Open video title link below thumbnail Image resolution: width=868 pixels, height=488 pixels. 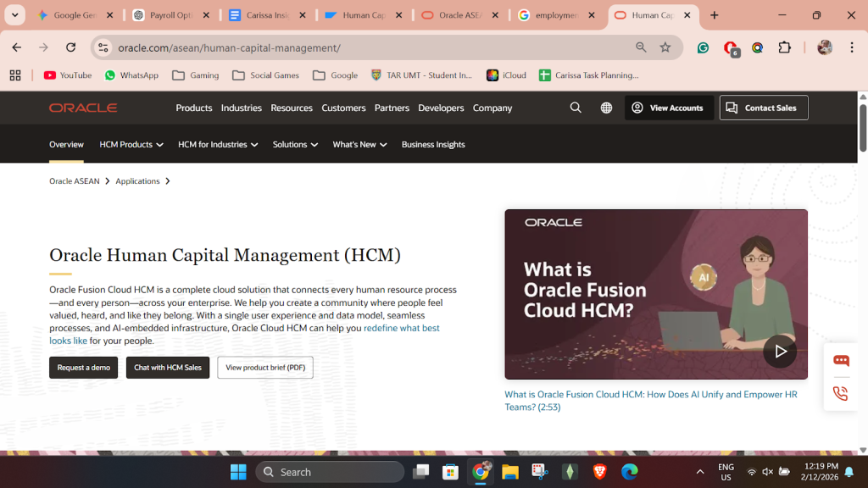651,401
